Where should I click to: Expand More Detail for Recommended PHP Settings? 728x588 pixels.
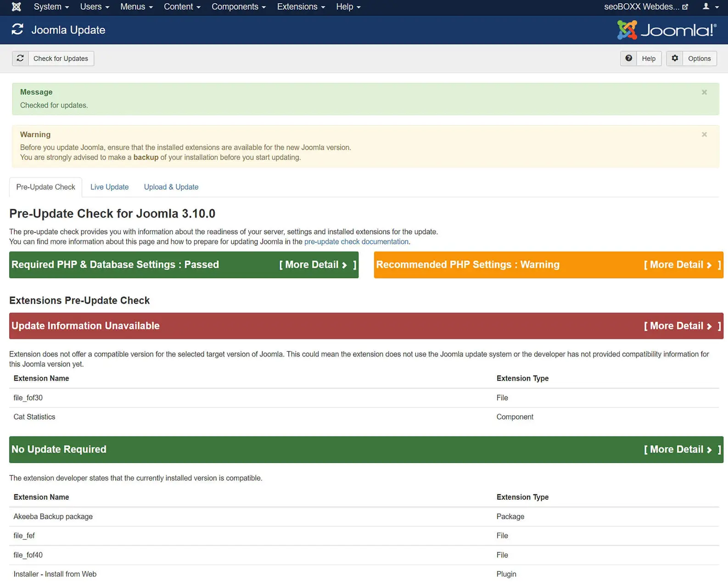[683, 265]
